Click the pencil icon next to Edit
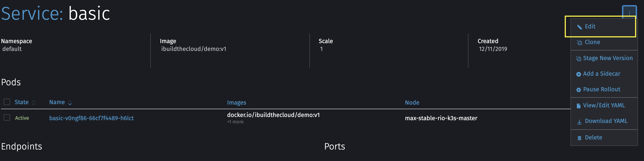The height and width of the screenshot is (161, 644). [x=580, y=27]
